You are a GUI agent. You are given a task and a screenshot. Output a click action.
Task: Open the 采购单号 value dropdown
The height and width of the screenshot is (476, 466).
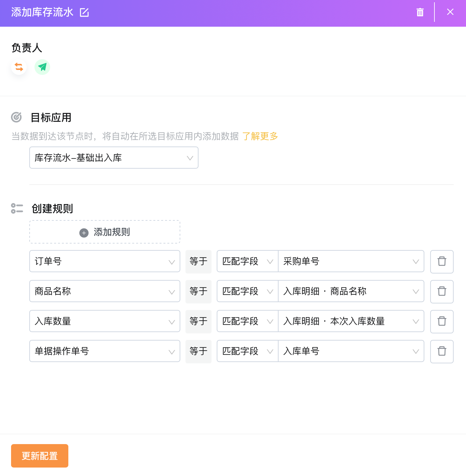click(351, 261)
